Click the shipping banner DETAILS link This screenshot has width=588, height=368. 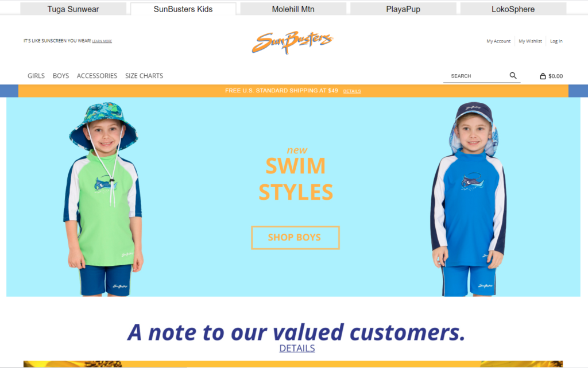pyautogui.click(x=352, y=91)
